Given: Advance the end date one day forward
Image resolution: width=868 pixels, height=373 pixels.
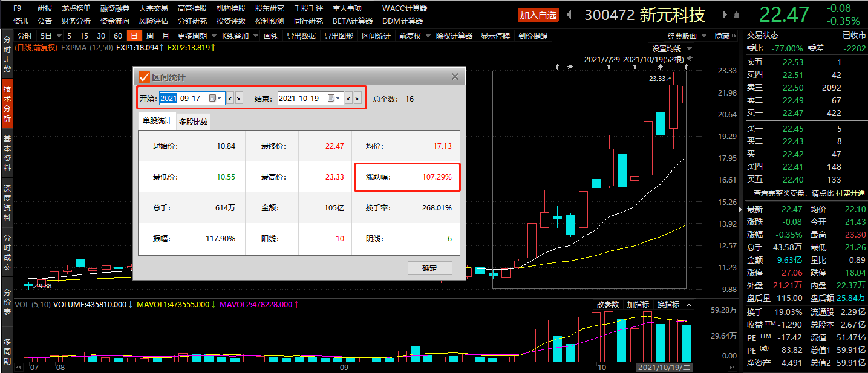Looking at the screenshot, I should [x=357, y=98].
